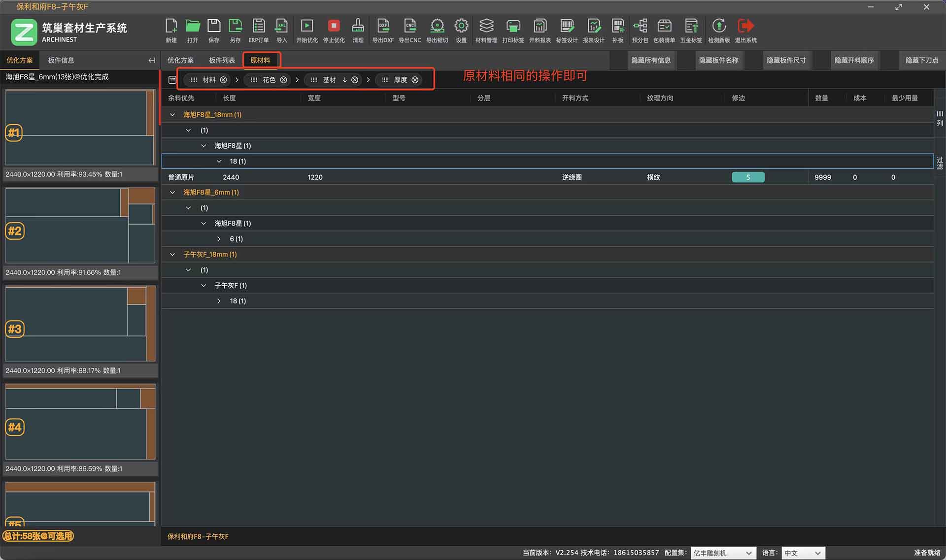Screen dimensions: 946x560
Task: Click the 隐藏所有信息 button
Action: tap(650, 60)
